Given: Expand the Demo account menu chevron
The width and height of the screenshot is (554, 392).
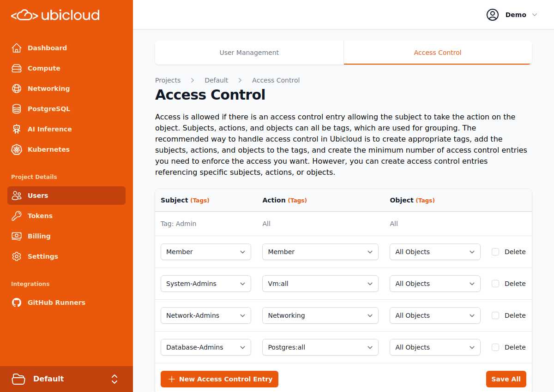Looking at the screenshot, I should point(535,15).
